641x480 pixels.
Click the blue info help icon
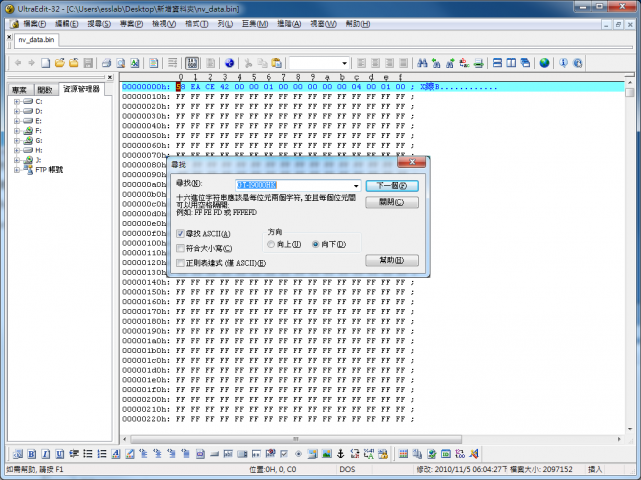click(563, 63)
